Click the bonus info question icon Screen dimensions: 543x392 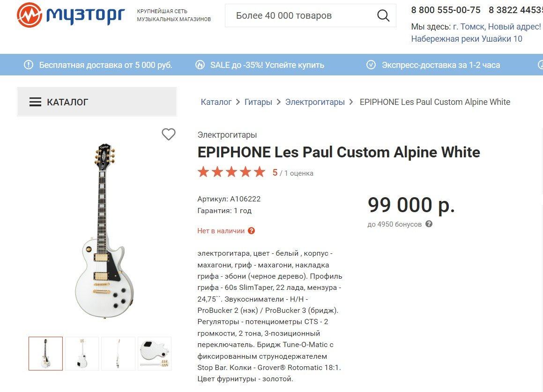click(x=429, y=224)
